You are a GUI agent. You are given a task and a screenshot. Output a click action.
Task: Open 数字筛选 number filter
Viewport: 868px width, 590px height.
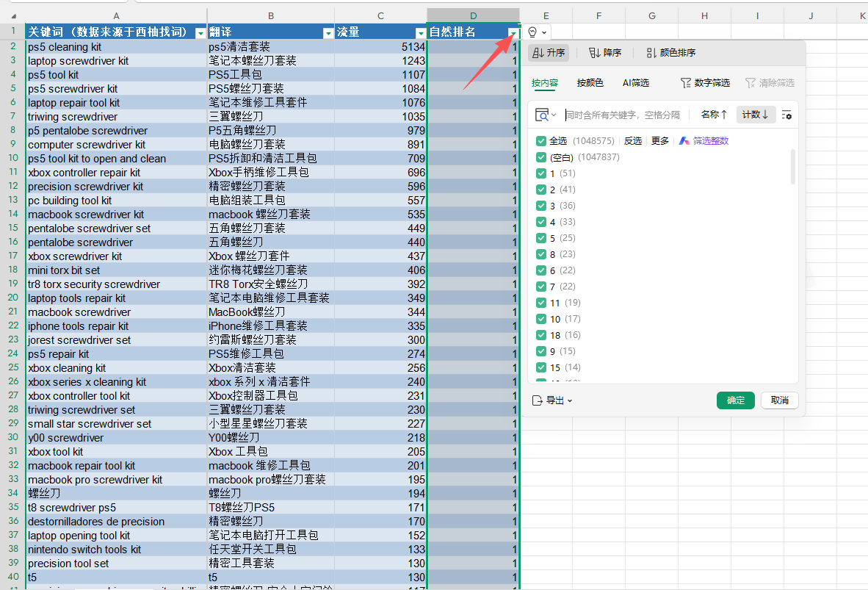click(x=705, y=83)
